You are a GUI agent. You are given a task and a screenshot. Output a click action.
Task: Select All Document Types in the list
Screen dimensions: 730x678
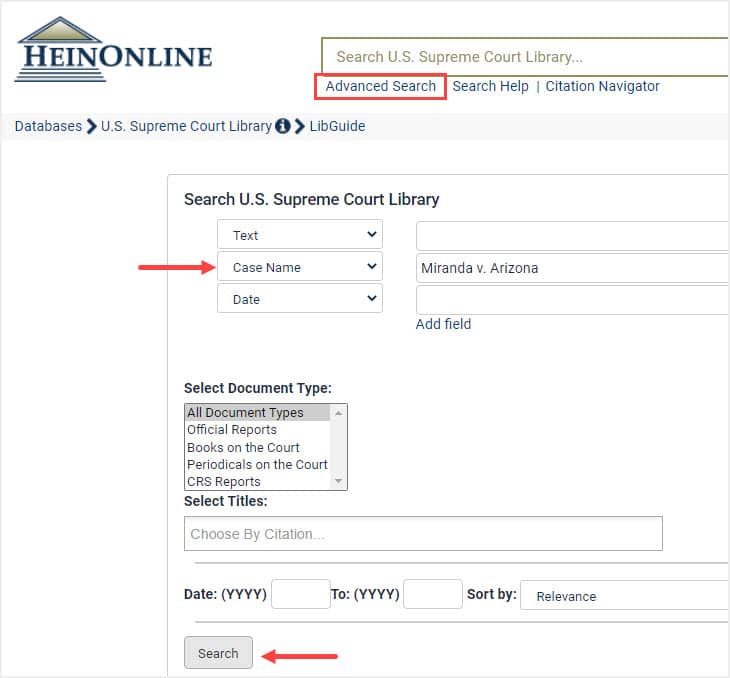[257, 413]
